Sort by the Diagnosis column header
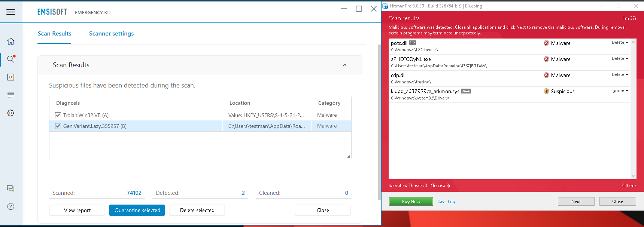The image size is (644, 227). pyautogui.click(x=68, y=103)
